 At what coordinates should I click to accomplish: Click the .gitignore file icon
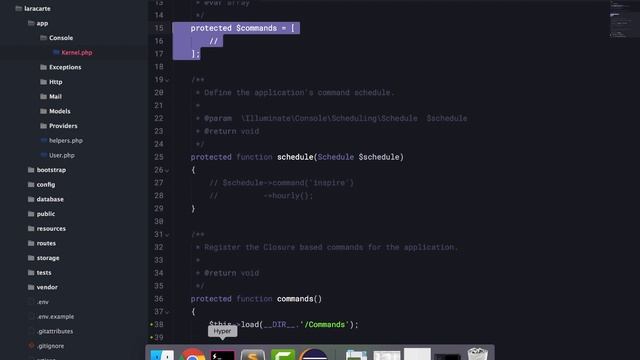click(31, 346)
